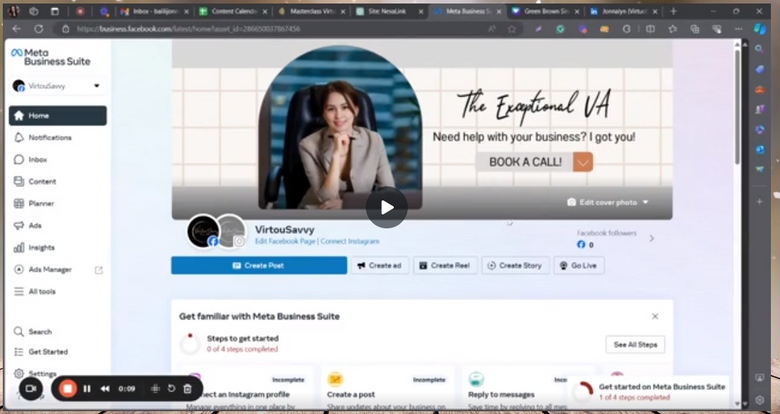Click the See All Steps button
This screenshot has width=780, height=414.
635,344
